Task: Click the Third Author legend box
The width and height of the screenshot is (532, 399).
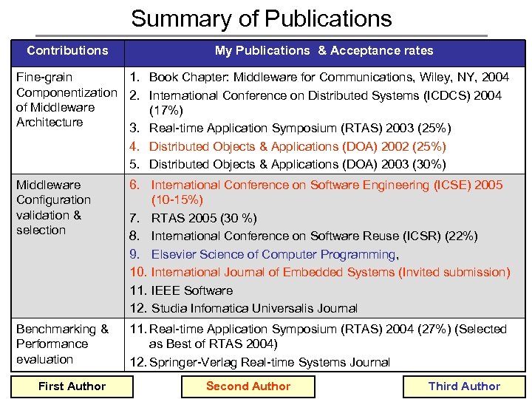Action: click(464, 386)
